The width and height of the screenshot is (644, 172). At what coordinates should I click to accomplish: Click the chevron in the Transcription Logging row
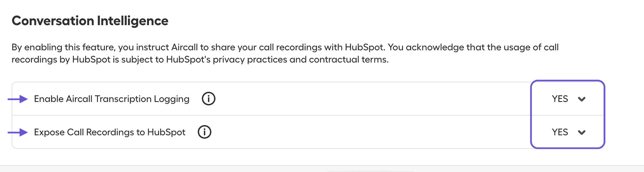[582, 99]
